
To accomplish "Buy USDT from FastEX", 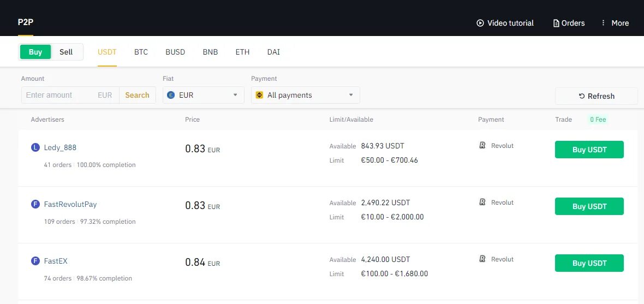I will tap(589, 263).
